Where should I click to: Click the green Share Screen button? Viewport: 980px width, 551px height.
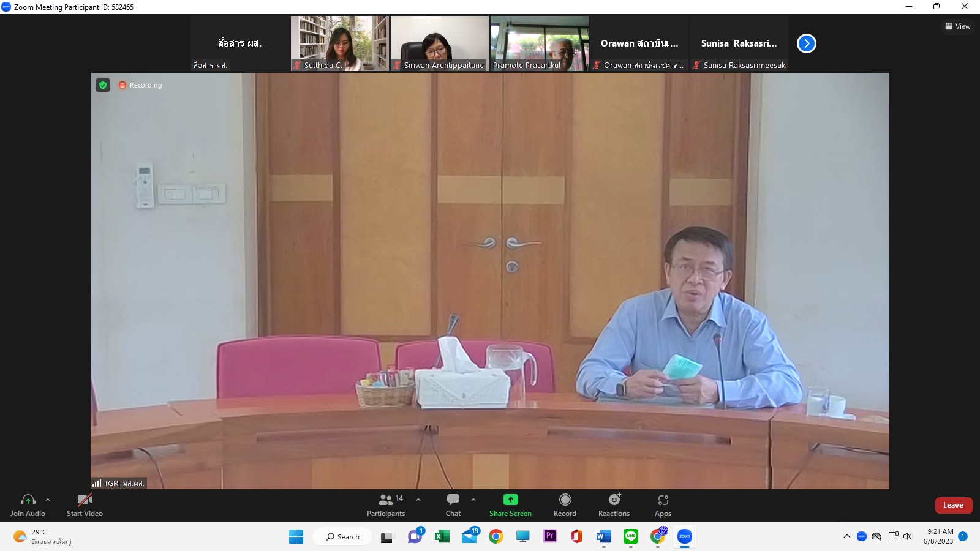pyautogui.click(x=510, y=505)
